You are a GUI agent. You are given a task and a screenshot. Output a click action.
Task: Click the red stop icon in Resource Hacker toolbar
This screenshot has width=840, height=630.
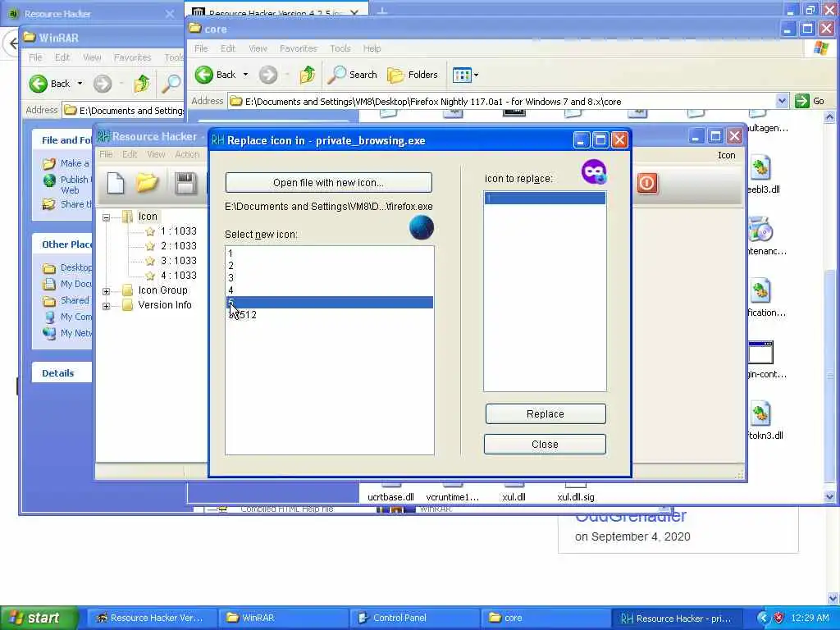pyautogui.click(x=647, y=183)
